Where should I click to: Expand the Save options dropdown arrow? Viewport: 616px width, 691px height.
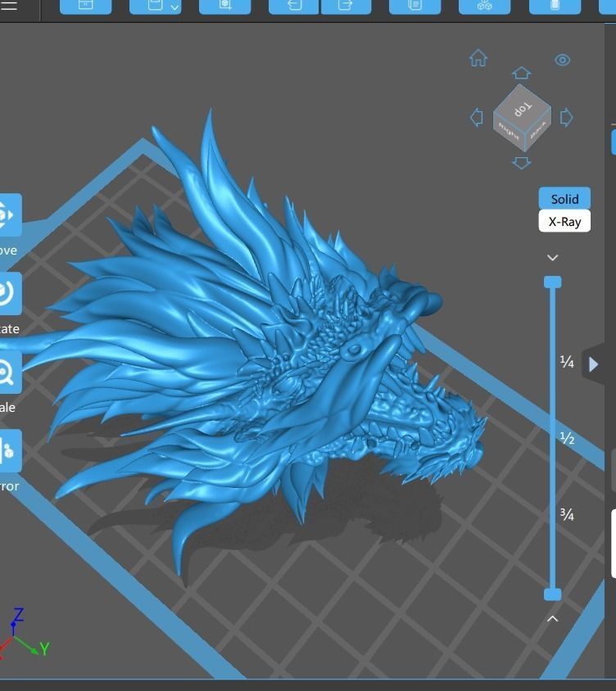(175, 7)
